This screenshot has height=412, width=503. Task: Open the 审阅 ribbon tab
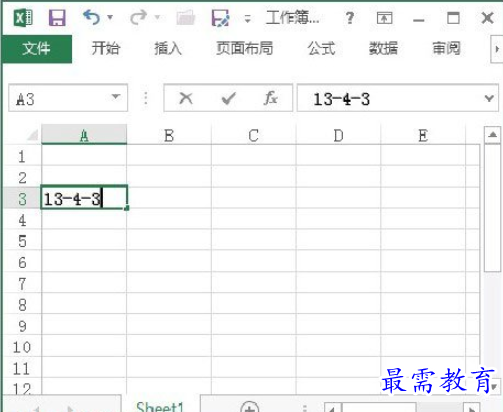pos(447,48)
